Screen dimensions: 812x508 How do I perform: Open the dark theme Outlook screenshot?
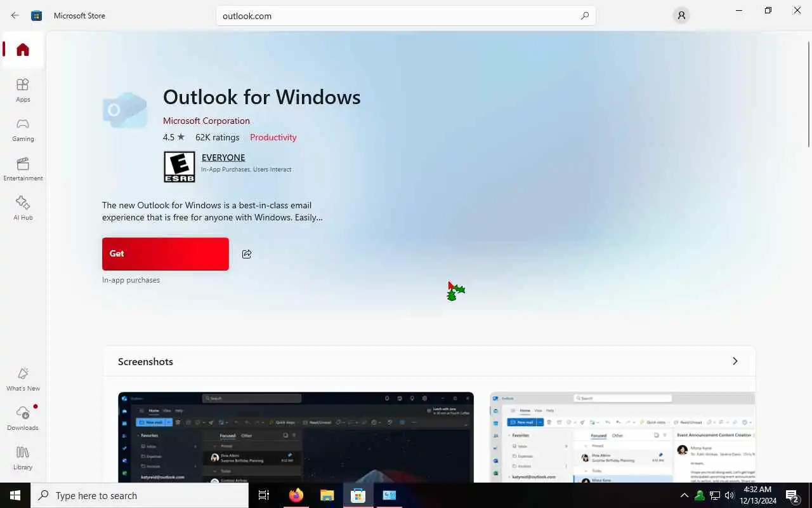click(296, 437)
